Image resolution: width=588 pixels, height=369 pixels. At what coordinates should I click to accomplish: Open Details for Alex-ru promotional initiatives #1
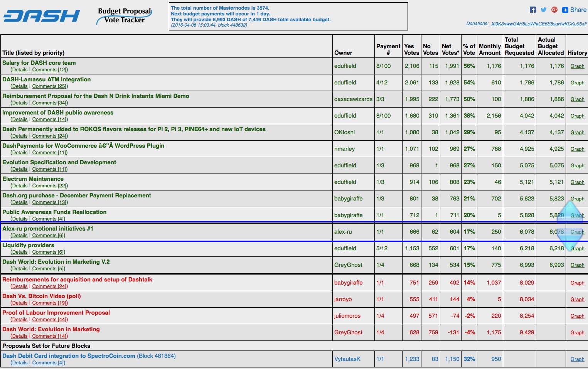[20, 236]
